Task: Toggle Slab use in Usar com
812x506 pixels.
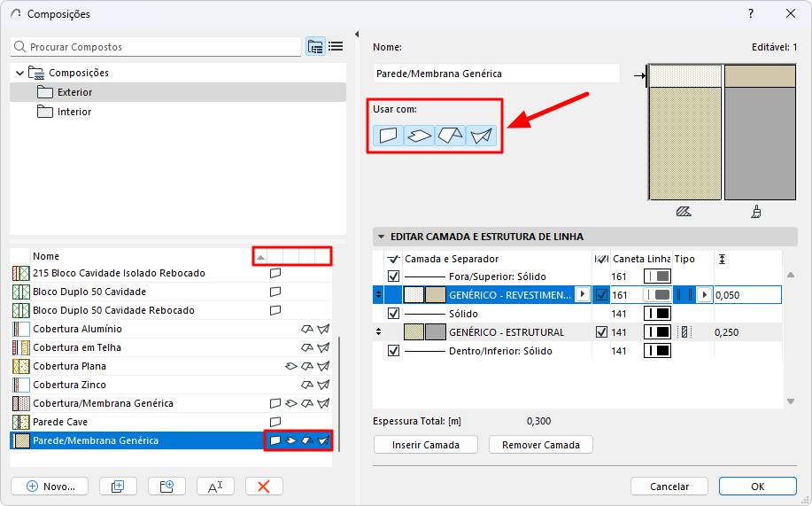Action: coord(419,136)
